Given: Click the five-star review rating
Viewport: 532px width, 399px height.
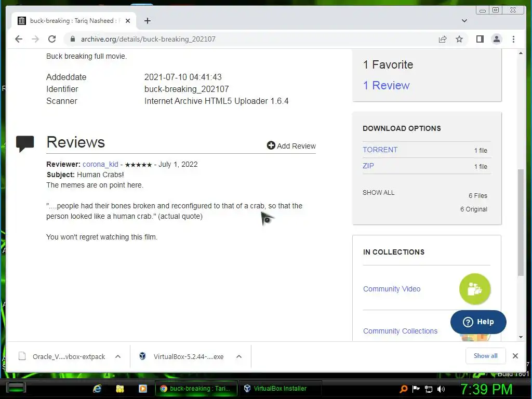Looking at the screenshot, I should click(x=138, y=165).
